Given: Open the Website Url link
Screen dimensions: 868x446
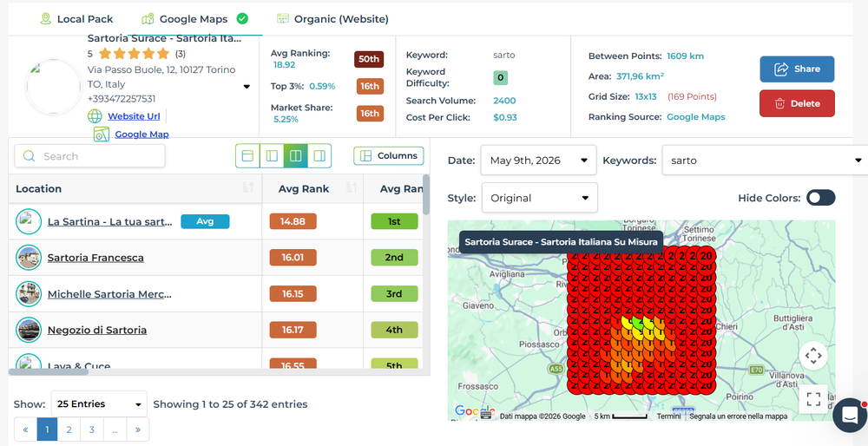Looking at the screenshot, I should (x=134, y=116).
